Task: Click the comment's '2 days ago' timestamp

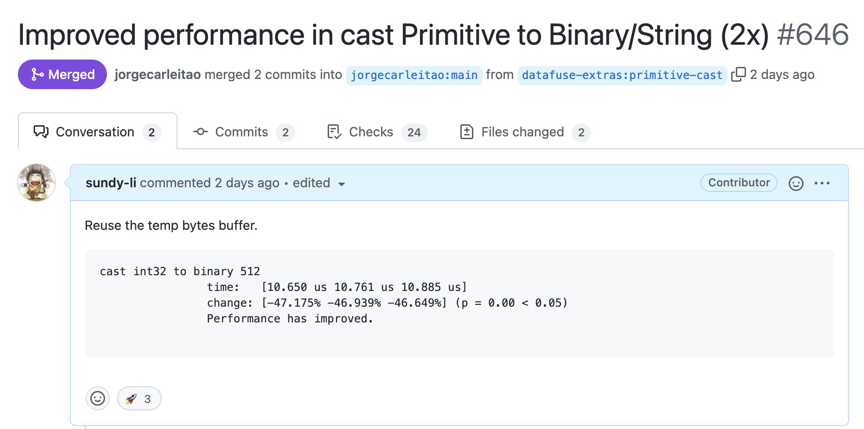Action: click(x=247, y=183)
